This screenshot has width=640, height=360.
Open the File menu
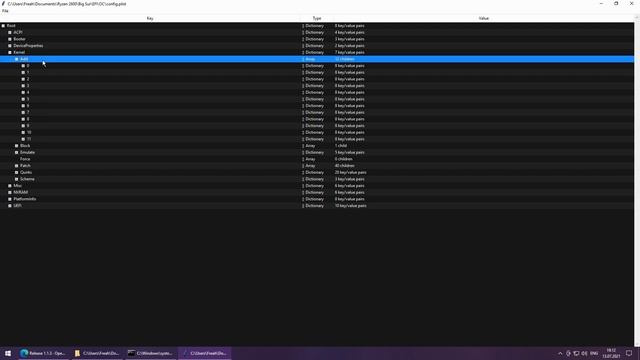coord(5,11)
